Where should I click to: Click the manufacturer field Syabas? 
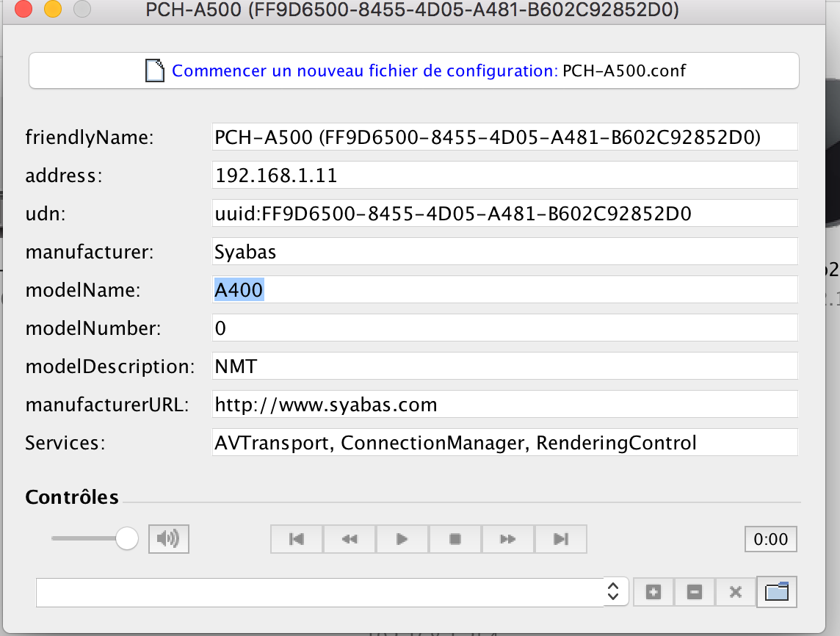(504, 252)
